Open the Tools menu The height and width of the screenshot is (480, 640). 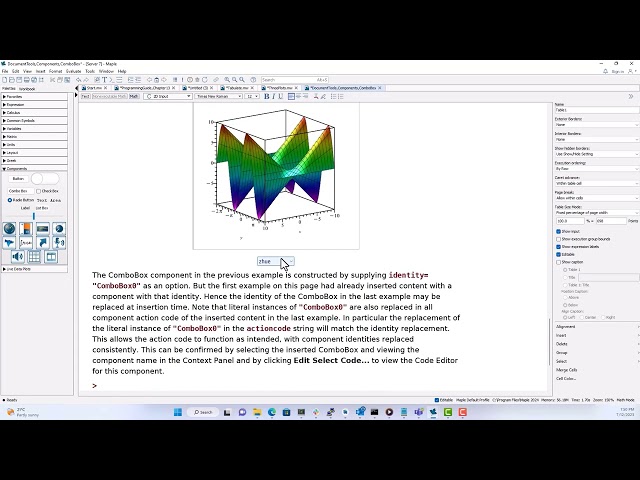(x=90, y=71)
